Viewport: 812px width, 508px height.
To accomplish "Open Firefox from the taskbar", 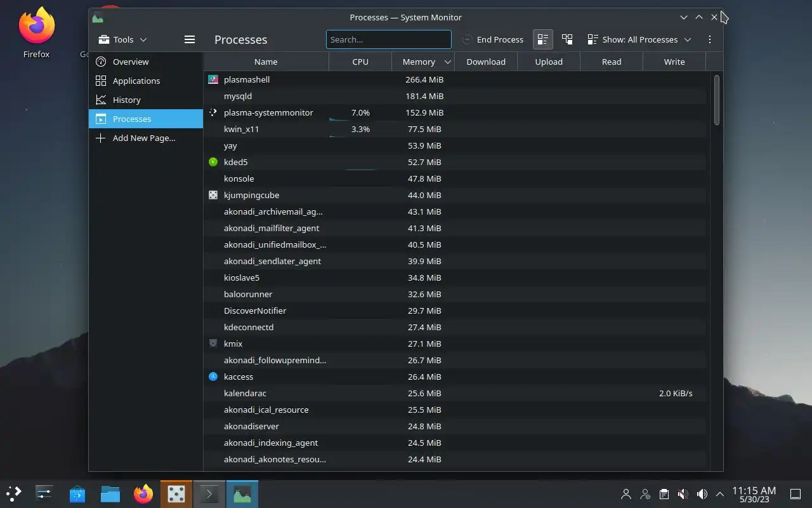I will click(143, 493).
